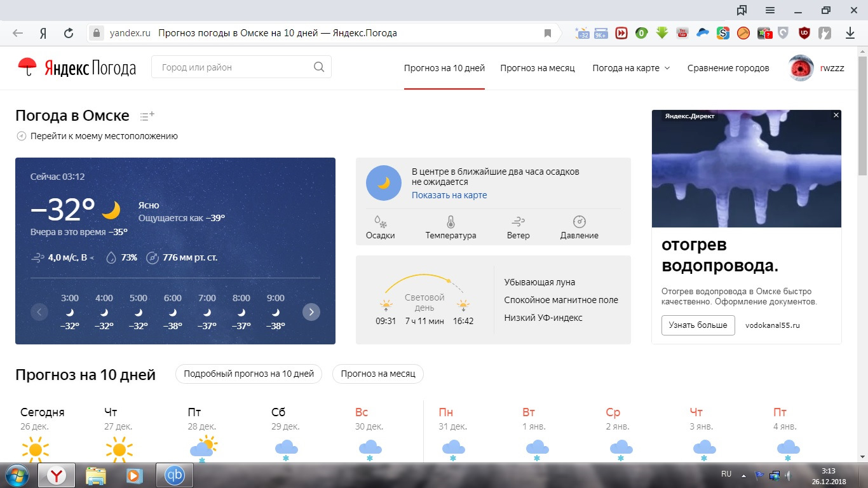Open the green download-arrow extension

[x=662, y=33]
